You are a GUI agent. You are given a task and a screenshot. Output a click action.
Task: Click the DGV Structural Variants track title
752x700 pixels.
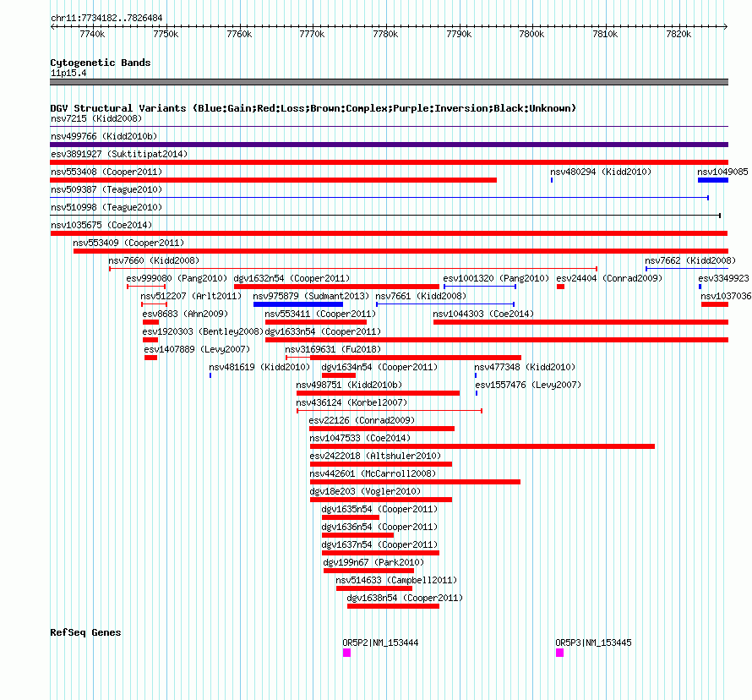click(x=313, y=108)
